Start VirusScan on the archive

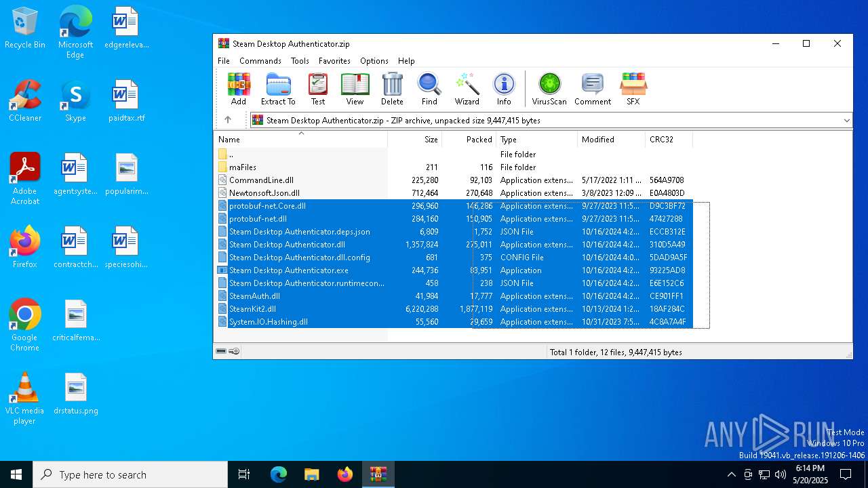tap(549, 89)
